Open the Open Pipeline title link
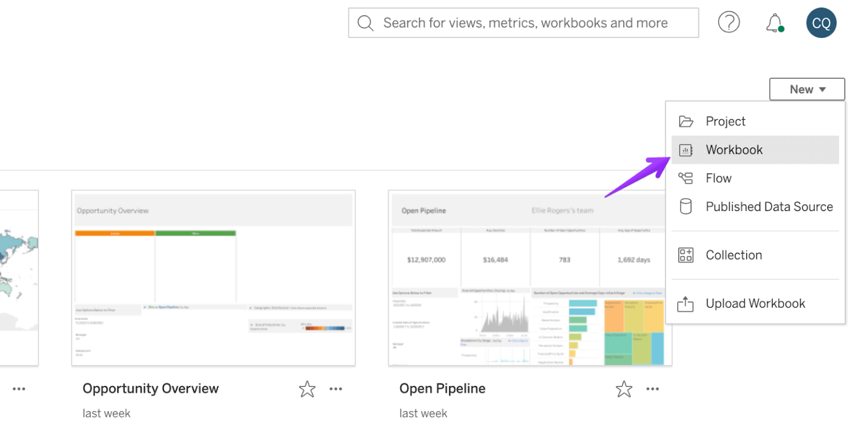This screenshot has width=868, height=441. point(442,389)
